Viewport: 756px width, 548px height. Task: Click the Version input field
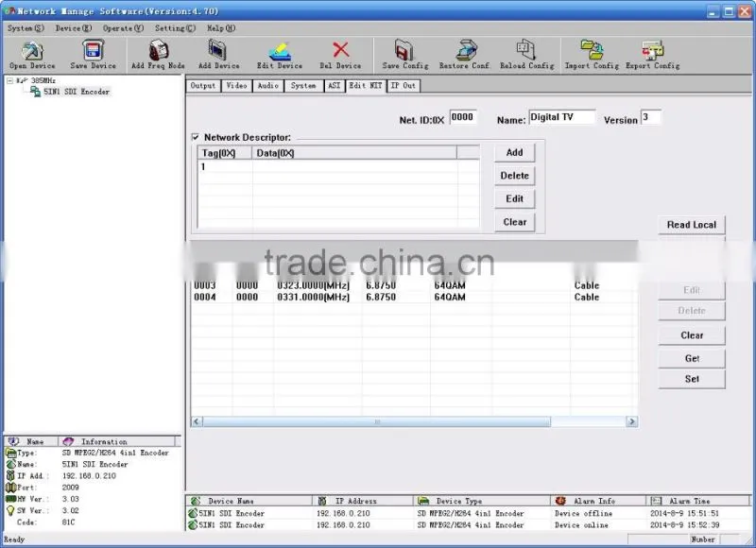tap(650, 117)
